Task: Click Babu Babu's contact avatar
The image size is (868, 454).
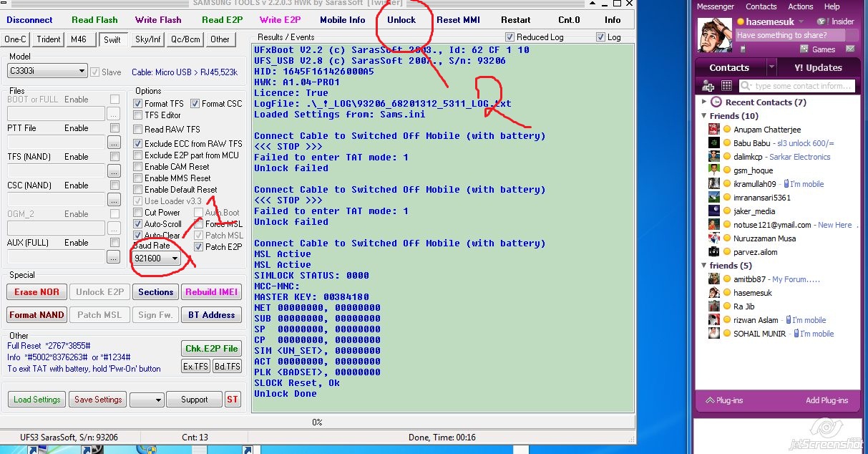Action: (713, 143)
